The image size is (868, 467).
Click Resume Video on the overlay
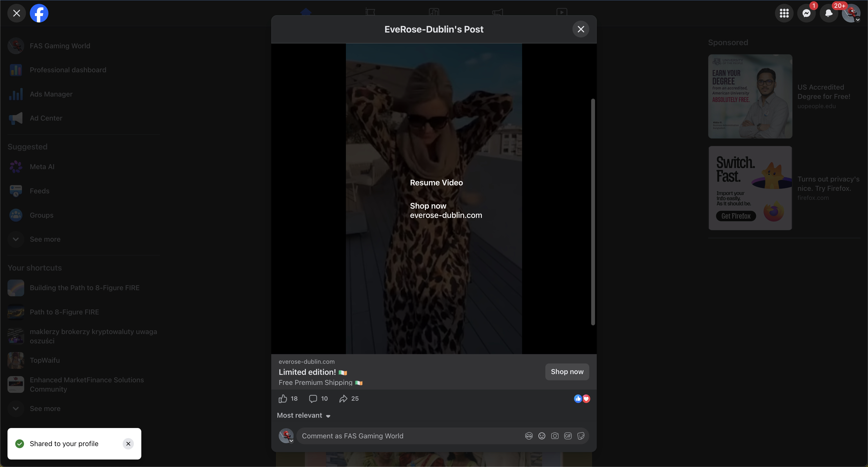click(436, 183)
